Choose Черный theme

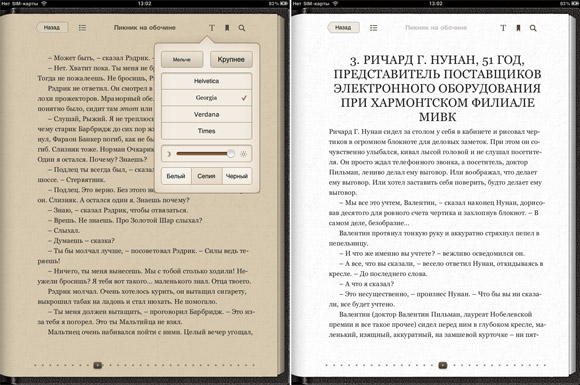click(x=237, y=176)
